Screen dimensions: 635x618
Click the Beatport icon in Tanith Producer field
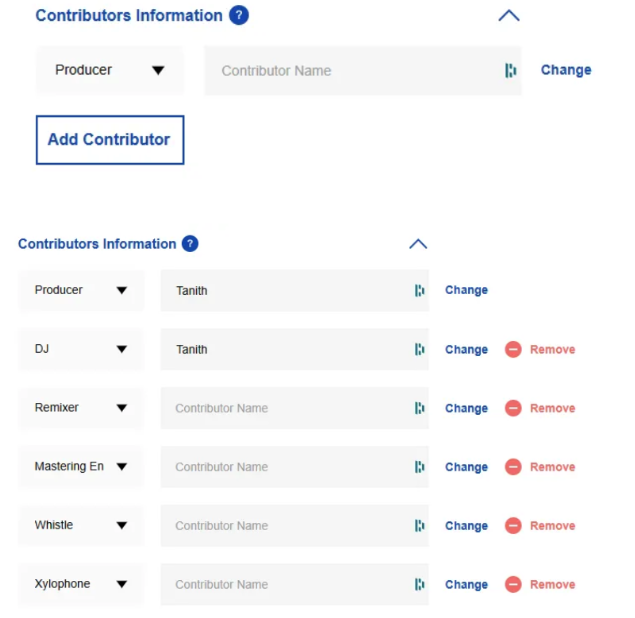point(419,291)
